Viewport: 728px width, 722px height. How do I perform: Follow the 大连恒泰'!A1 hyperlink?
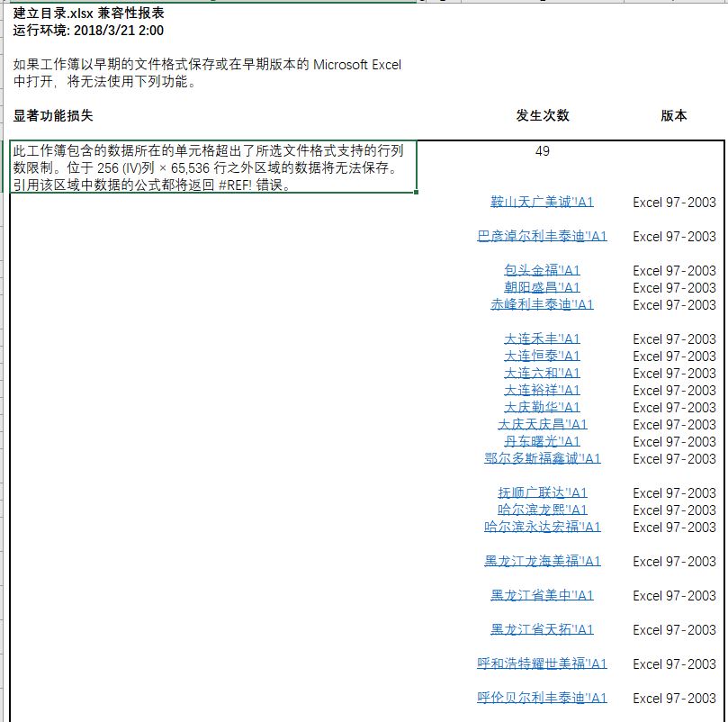pyautogui.click(x=542, y=356)
